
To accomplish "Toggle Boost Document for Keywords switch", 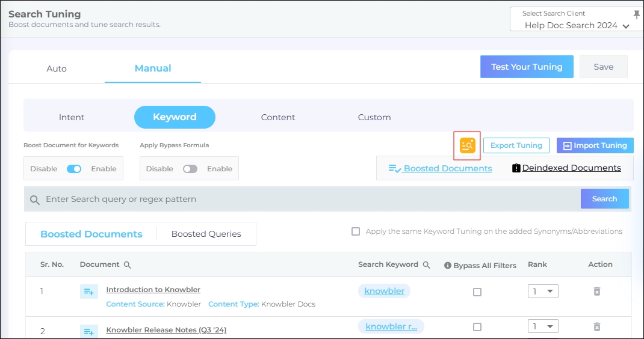I will (x=74, y=169).
